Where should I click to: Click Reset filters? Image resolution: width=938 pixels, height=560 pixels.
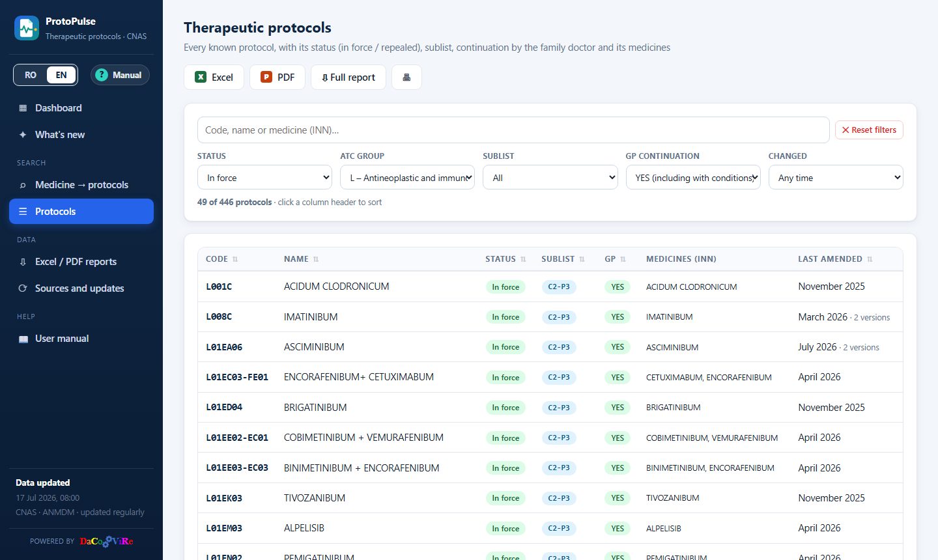click(x=869, y=130)
